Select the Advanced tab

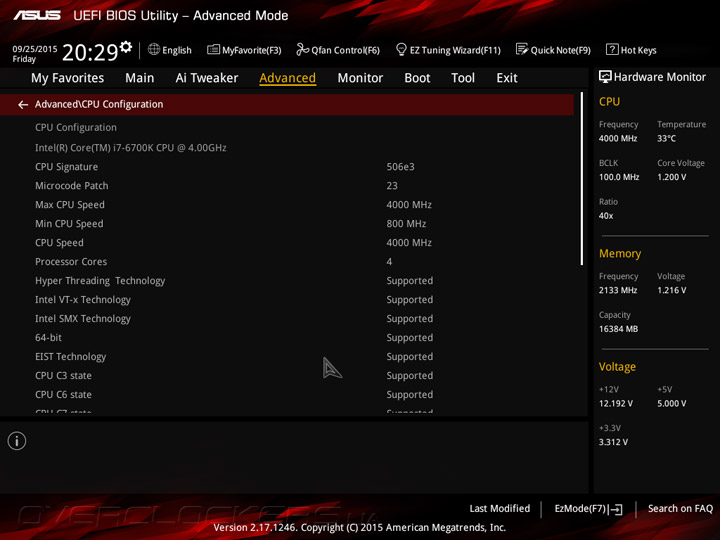pyautogui.click(x=287, y=78)
